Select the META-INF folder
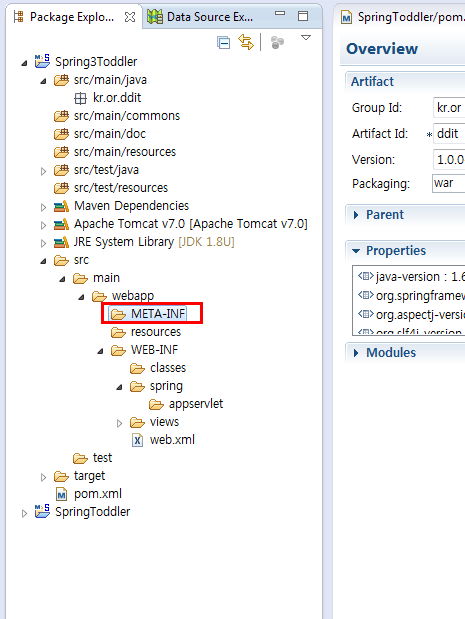Viewport: 465px width, 619px height. (x=148, y=314)
